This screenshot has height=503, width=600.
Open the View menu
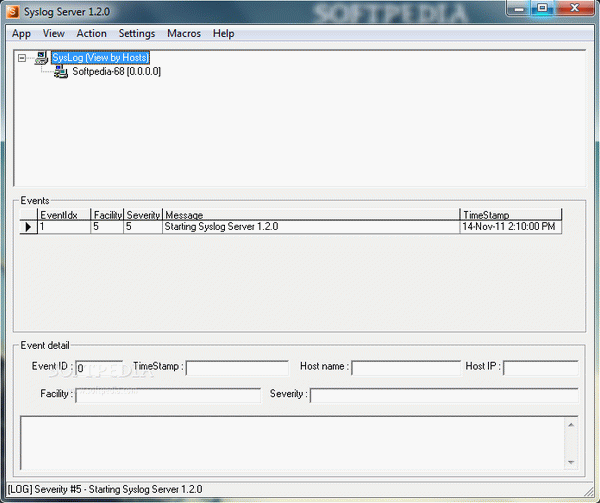click(x=54, y=34)
